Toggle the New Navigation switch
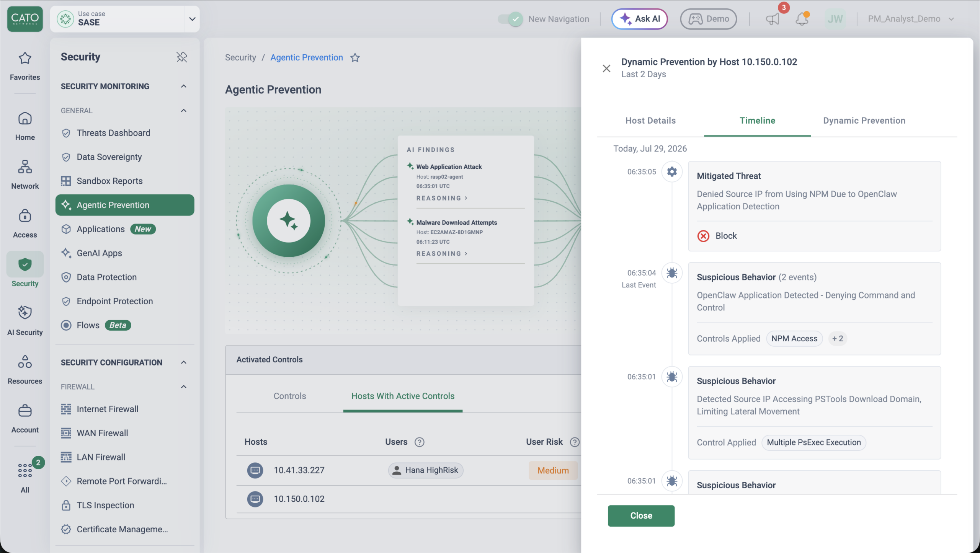This screenshot has height=553, width=980. coord(510,19)
